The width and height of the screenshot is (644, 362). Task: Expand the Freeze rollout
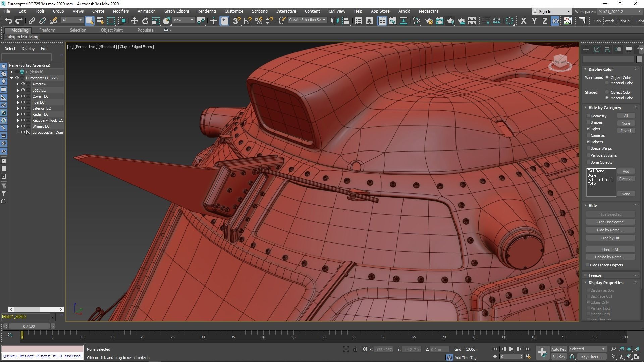click(x=595, y=275)
